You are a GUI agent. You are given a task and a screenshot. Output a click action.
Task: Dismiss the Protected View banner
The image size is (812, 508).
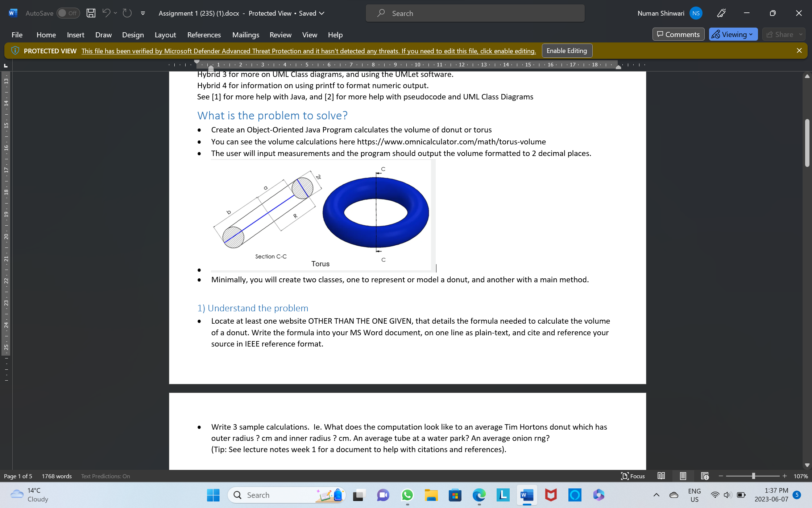(x=799, y=50)
